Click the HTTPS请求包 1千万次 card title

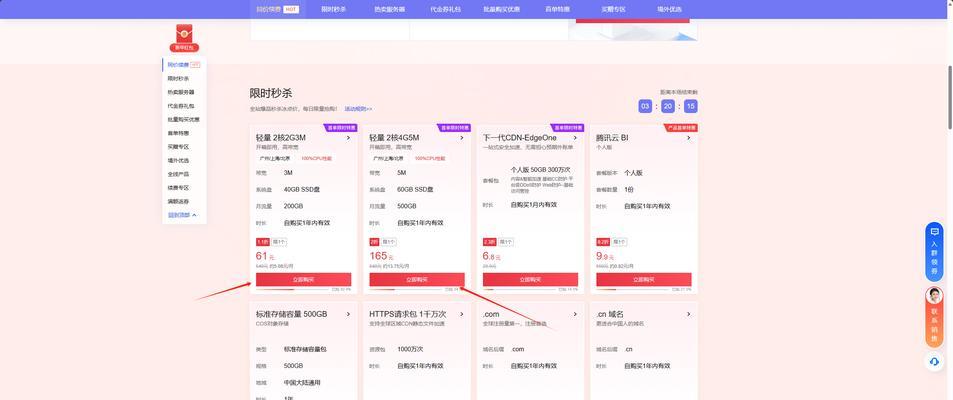[408, 314]
